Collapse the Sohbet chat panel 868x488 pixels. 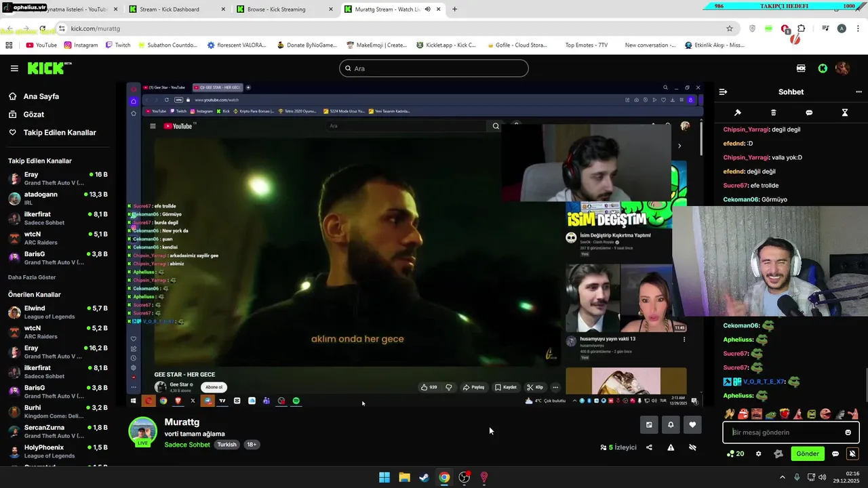[x=723, y=92]
